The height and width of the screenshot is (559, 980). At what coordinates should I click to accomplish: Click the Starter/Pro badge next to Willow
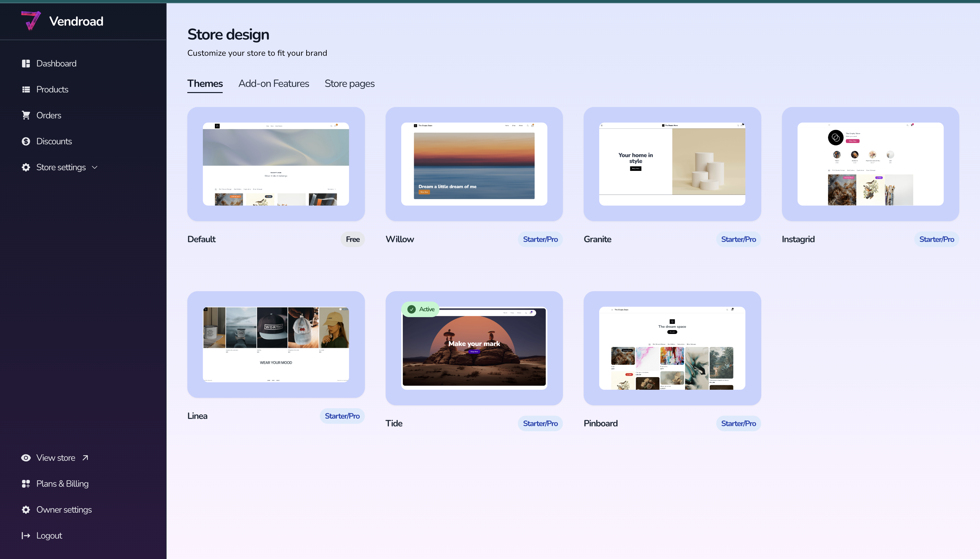click(540, 239)
